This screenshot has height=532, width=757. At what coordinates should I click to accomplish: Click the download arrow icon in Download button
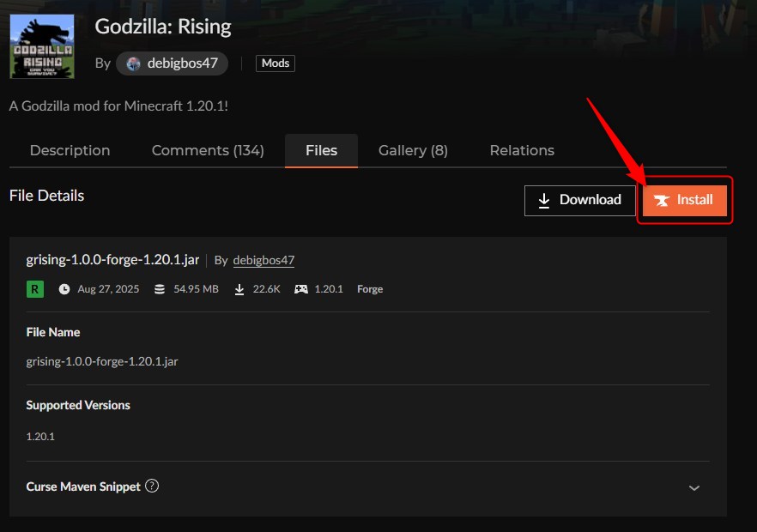544,200
